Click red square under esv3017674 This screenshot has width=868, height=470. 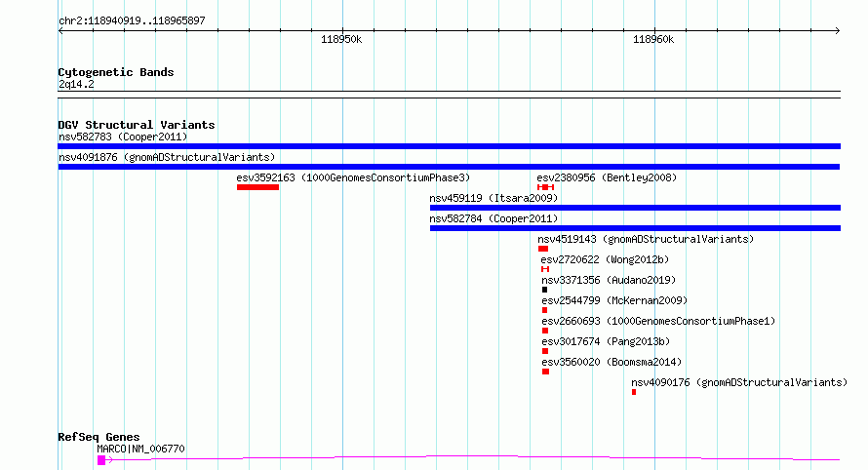(x=545, y=351)
